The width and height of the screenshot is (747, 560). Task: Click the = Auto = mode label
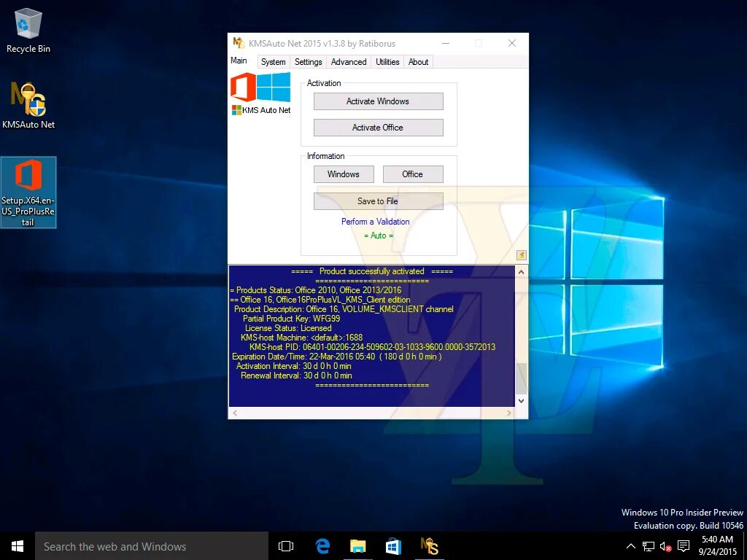(x=379, y=236)
